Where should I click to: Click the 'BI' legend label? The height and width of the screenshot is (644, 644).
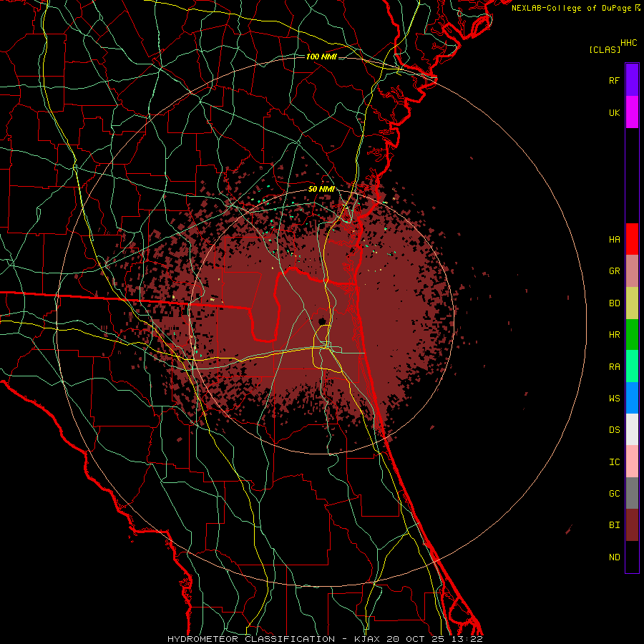point(614,525)
